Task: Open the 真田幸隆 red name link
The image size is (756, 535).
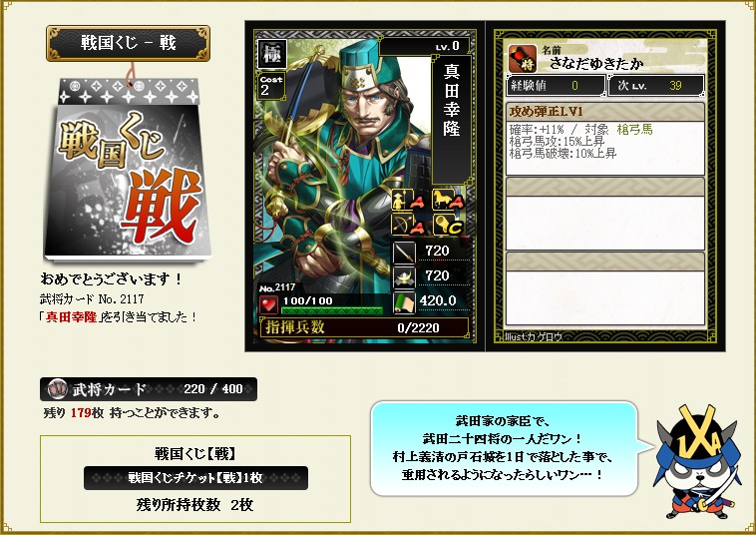Action: pos(72,317)
